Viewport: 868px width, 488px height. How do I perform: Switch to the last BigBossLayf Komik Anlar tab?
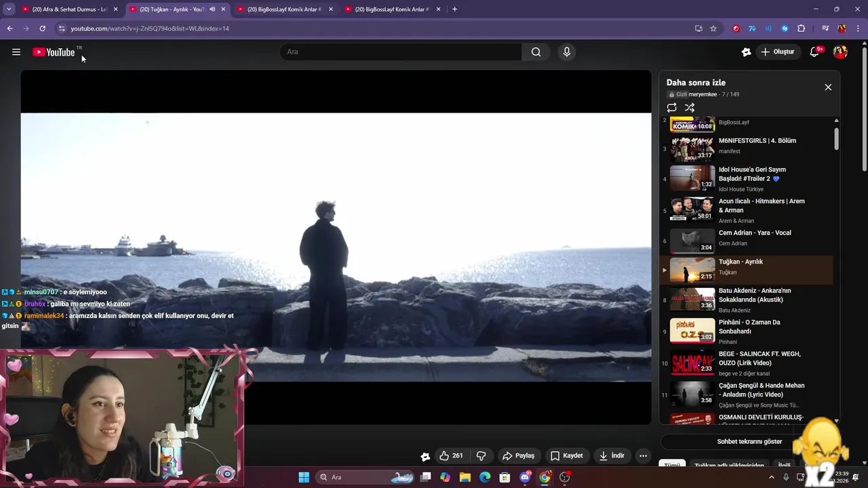click(393, 9)
